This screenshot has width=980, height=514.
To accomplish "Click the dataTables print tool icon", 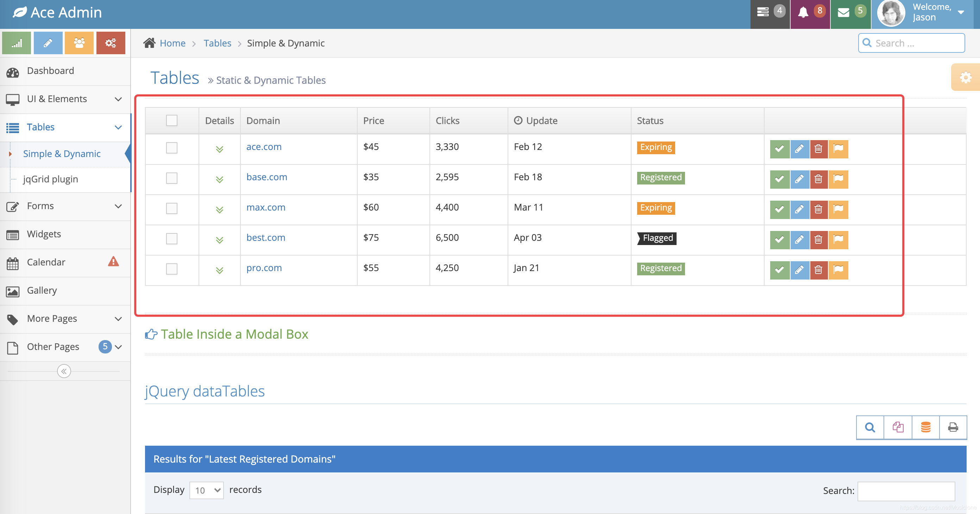I will click(x=953, y=427).
